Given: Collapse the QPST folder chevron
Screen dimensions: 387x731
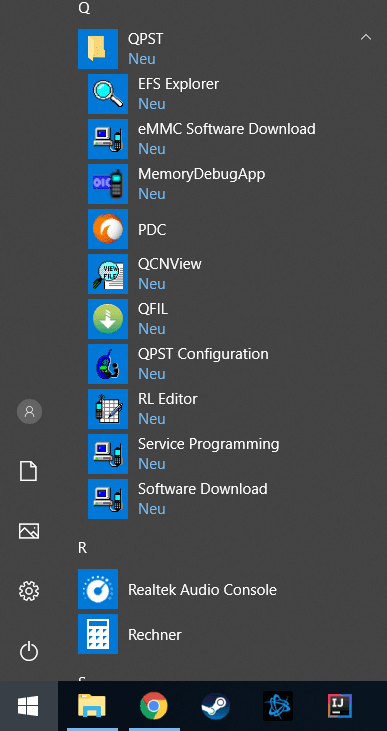Looking at the screenshot, I should [x=366, y=37].
